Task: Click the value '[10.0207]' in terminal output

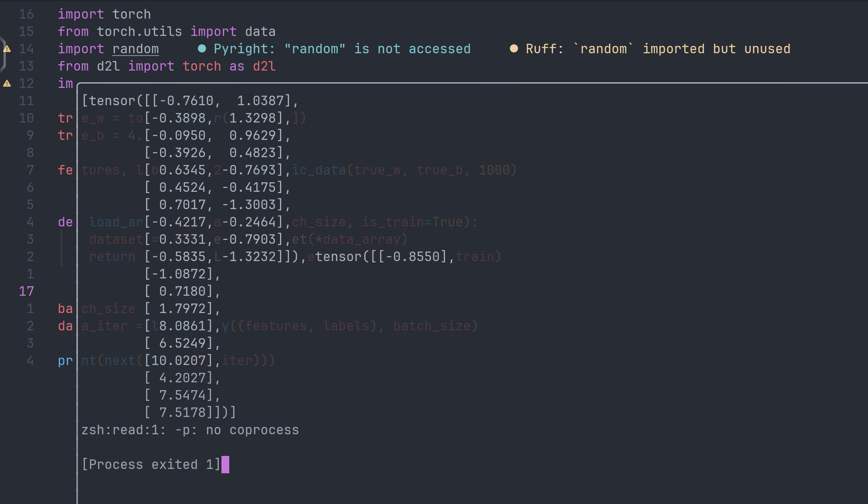Action: point(179,361)
